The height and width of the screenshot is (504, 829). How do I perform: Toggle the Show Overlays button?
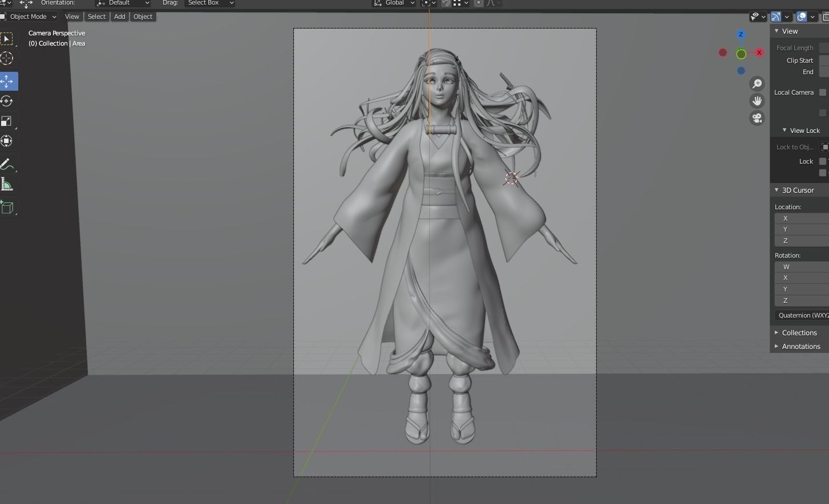point(800,17)
